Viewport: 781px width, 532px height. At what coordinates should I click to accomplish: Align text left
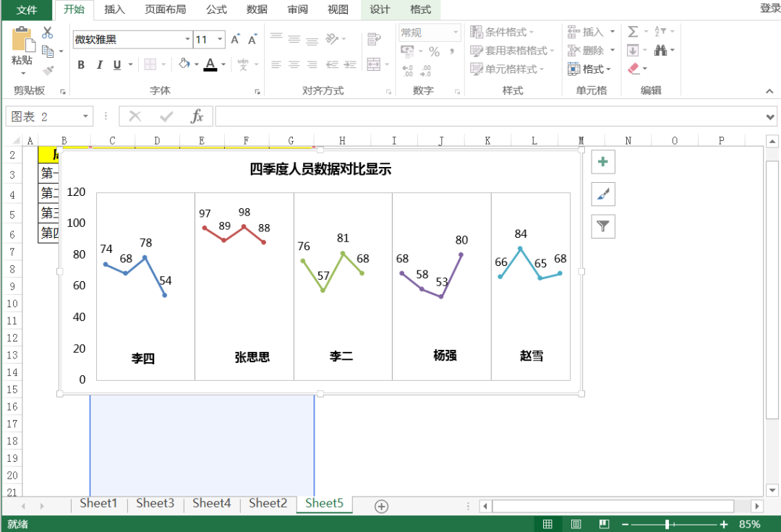pyautogui.click(x=276, y=64)
